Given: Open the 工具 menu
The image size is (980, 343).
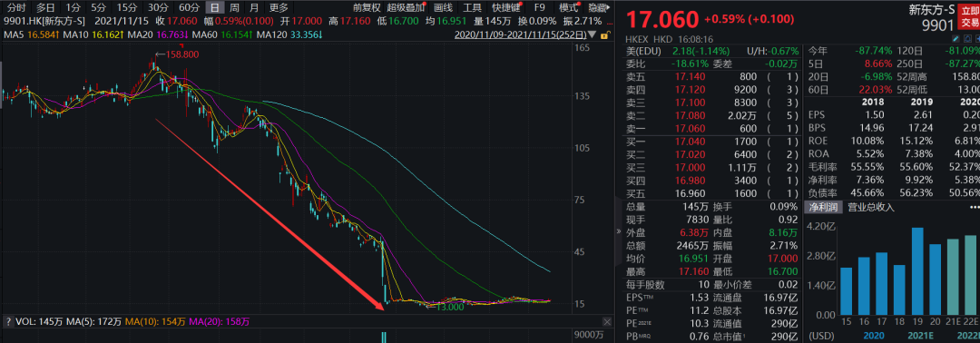Looking at the screenshot, I should click(473, 8).
